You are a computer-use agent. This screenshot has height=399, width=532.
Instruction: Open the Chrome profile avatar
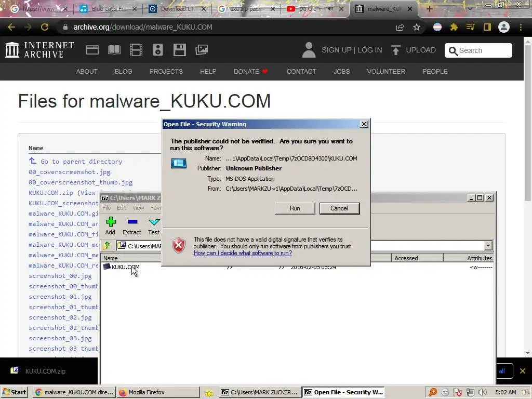coord(504,27)
